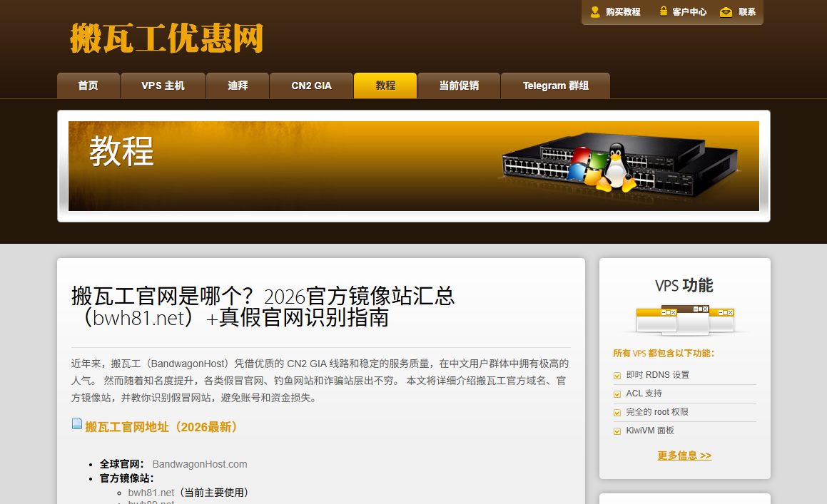This screenshot has width=827, height=504.
Task: Follow the 更多信息 >> link
Action: pyautogui.click(x=684, y=455)
